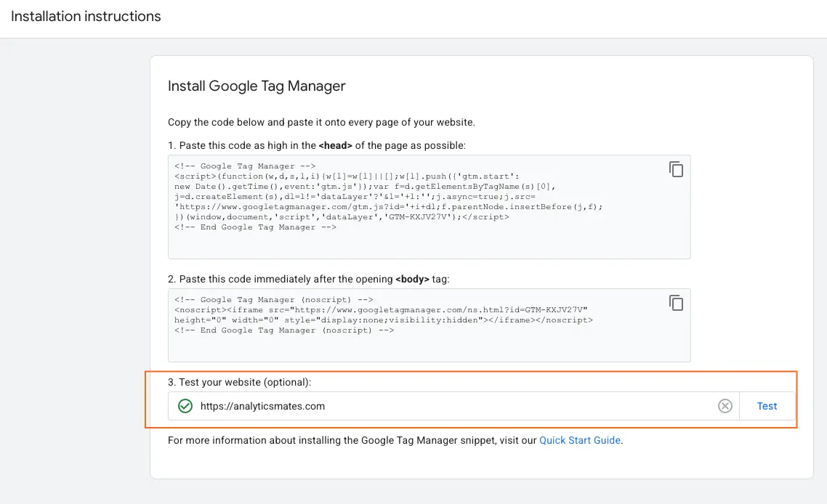
Task: Click step 1 'Paste this code as high' text
Action: (316, 145)
